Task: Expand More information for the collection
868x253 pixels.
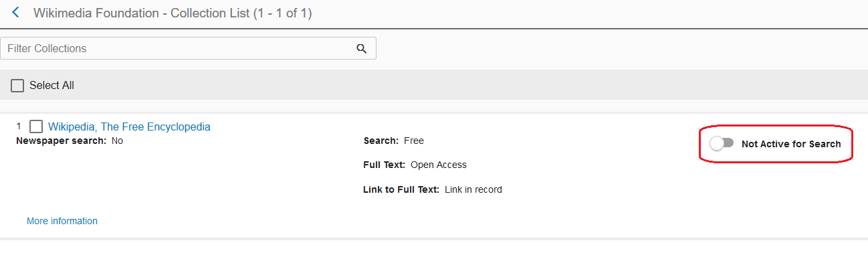Action: point(62,221)
